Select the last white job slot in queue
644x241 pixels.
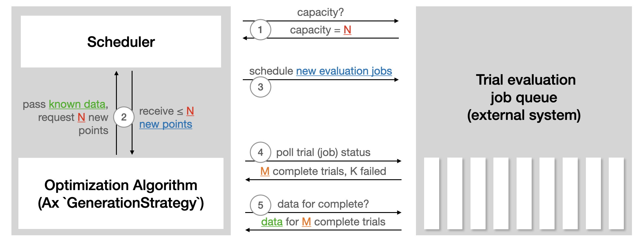pyautogui.click(x=616, y=193)
